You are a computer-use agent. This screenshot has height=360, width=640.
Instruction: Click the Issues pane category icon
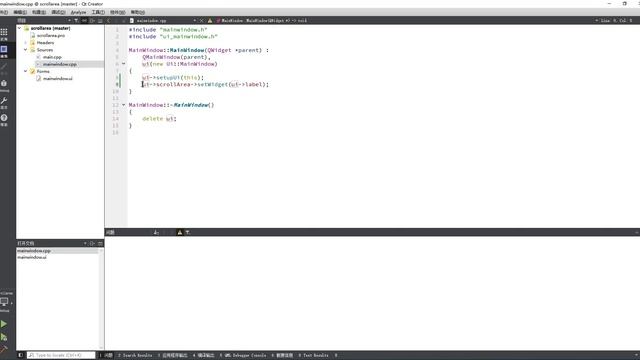(156, 232)
